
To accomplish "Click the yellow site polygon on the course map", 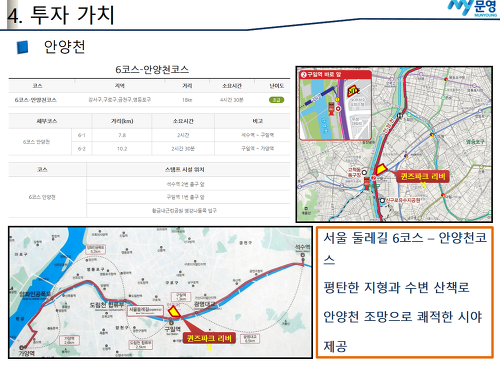I will (x=174, y=311).
